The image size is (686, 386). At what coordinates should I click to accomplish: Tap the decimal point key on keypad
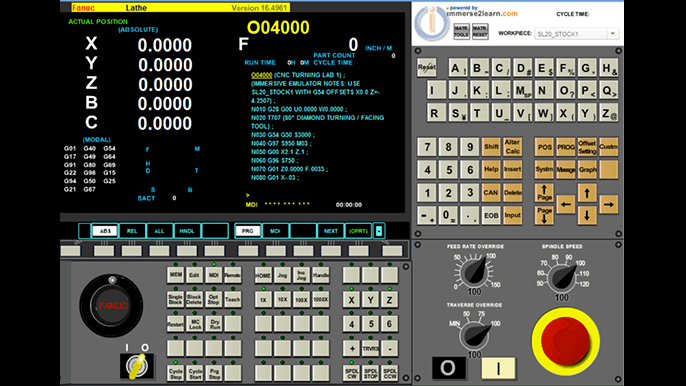click(469, 215)
